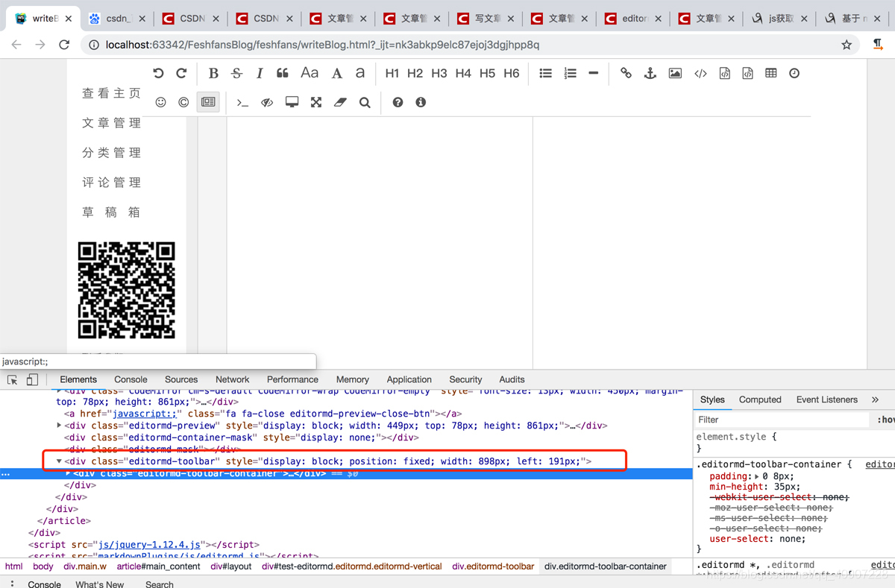The image size is (895, 588).
Task: Select article#main_content in the DOM breadcrumb
Action: (x=159, y=566)
